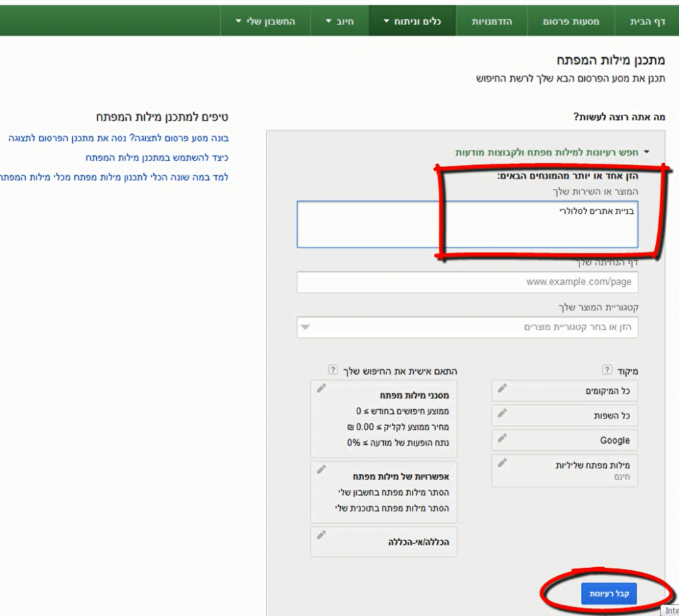This screenshot has height=616, width=679.
Task: Go to the הזדמנויות tab
Action: coord(491,21)
